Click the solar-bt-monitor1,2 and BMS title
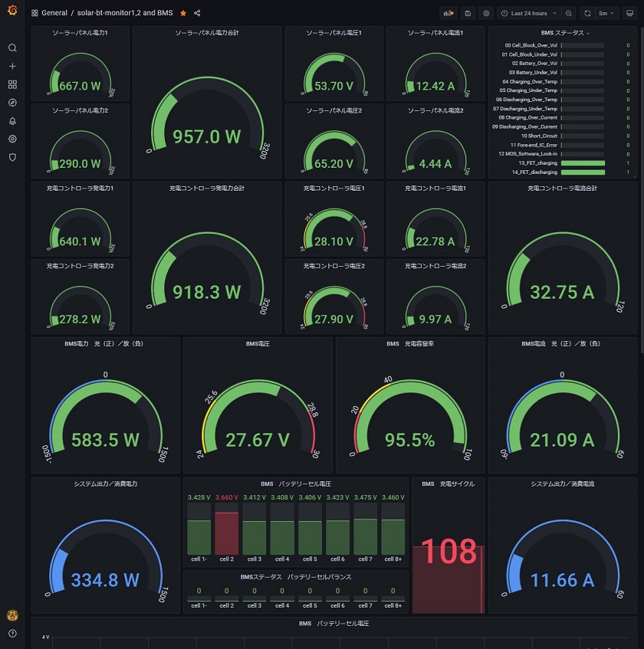This screenshot has width=644, height=649. 125,13
